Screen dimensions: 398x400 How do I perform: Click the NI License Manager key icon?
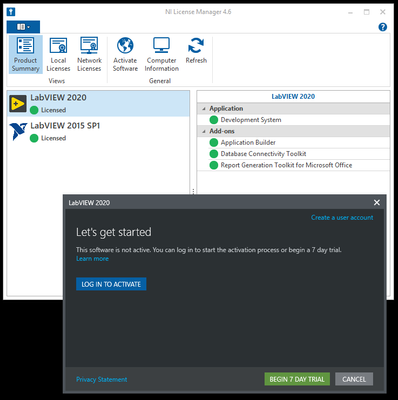[11, 12]
